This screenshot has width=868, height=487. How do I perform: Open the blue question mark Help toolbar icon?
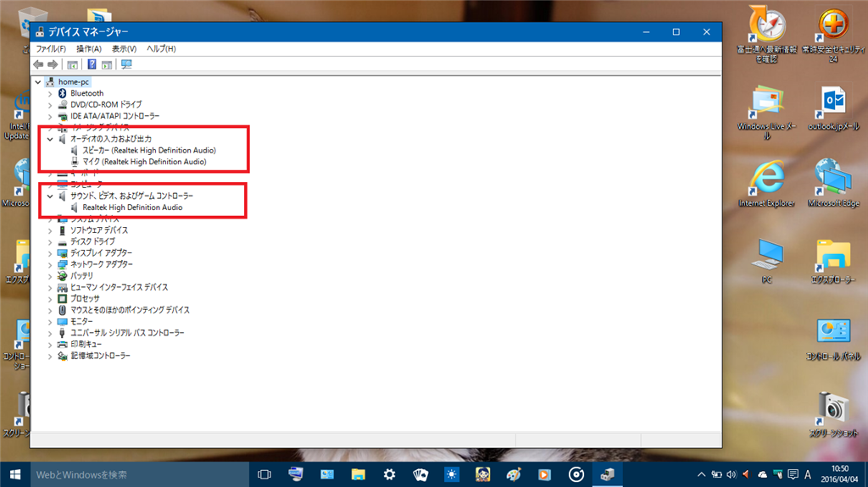point(92,64)
